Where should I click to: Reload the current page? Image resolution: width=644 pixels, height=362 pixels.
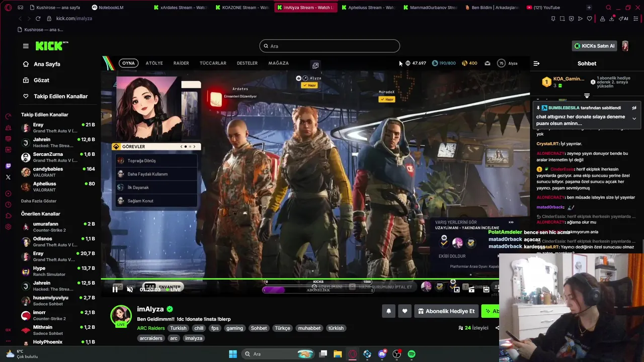point(38,19)
